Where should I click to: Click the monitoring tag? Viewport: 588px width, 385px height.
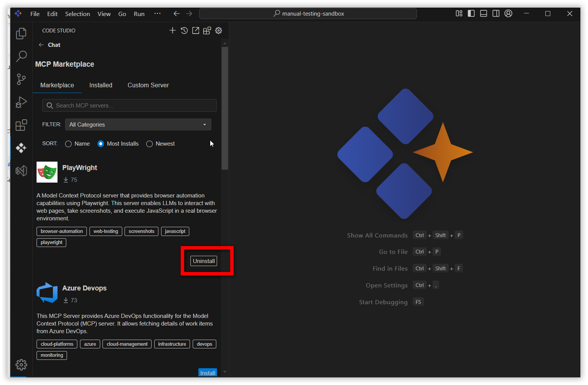click(52, 355)
